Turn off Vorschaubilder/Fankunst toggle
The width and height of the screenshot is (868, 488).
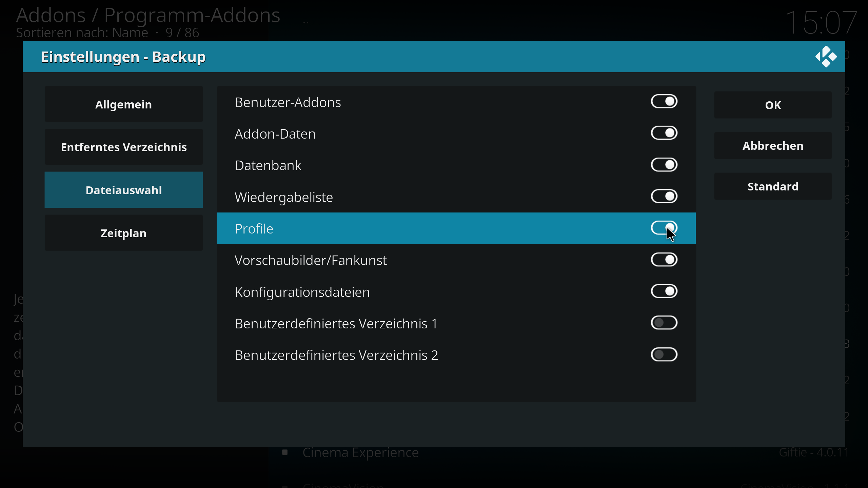664,260
